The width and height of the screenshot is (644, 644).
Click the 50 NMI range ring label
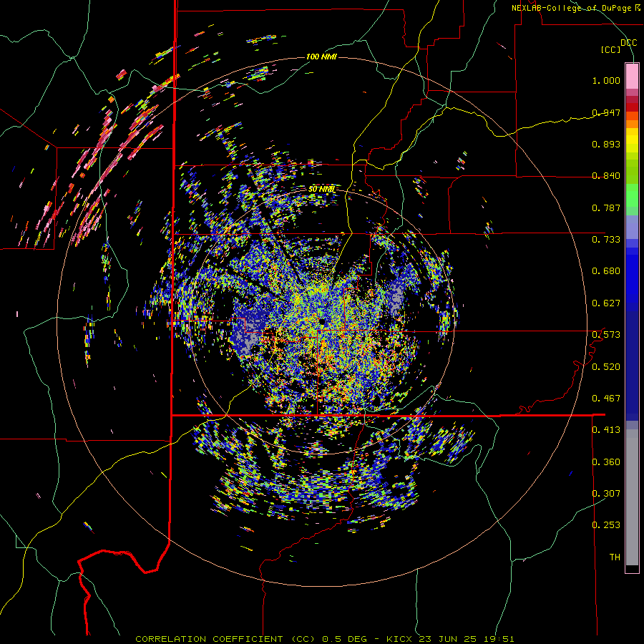click(321, 190)
